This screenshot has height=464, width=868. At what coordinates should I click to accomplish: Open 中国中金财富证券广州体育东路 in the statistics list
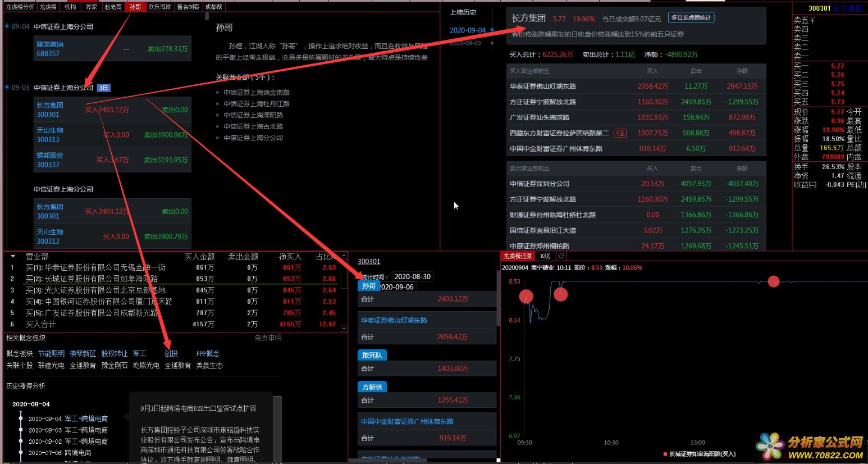coord(407,421)
